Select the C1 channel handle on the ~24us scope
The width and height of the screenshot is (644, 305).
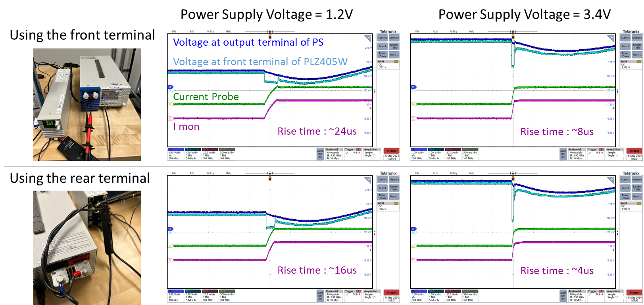click(x=170, y=87)
